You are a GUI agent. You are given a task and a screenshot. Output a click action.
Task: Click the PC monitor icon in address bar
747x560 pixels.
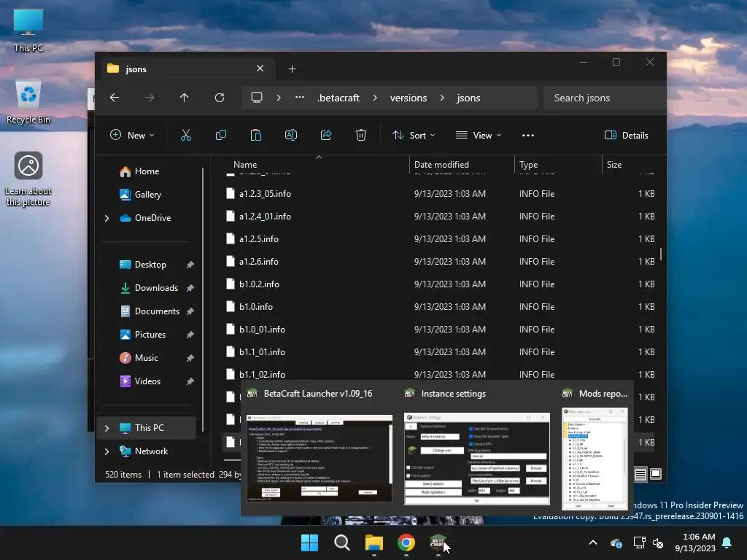257,98
